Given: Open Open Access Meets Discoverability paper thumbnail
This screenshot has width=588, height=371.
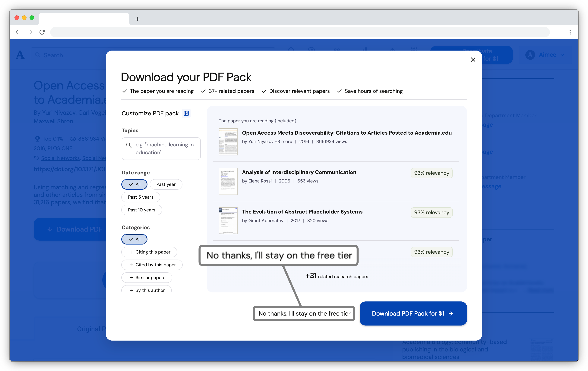Looking at the screenshot, I should (228, 142).
